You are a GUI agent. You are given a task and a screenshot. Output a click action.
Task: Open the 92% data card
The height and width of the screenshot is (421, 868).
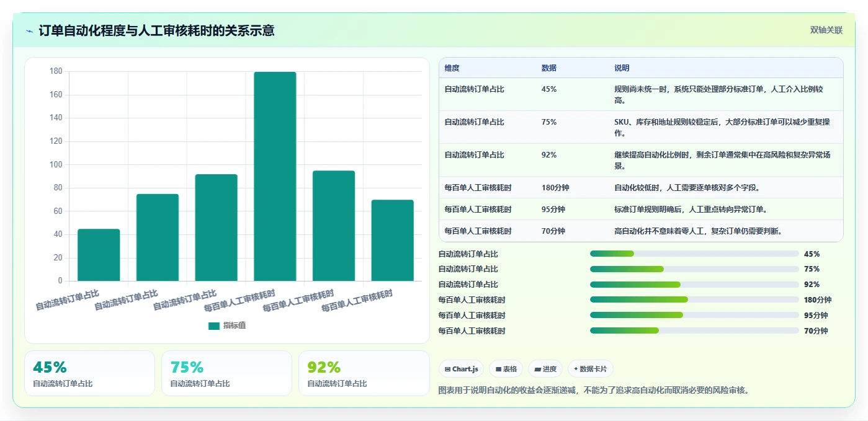tap(364, 373)
